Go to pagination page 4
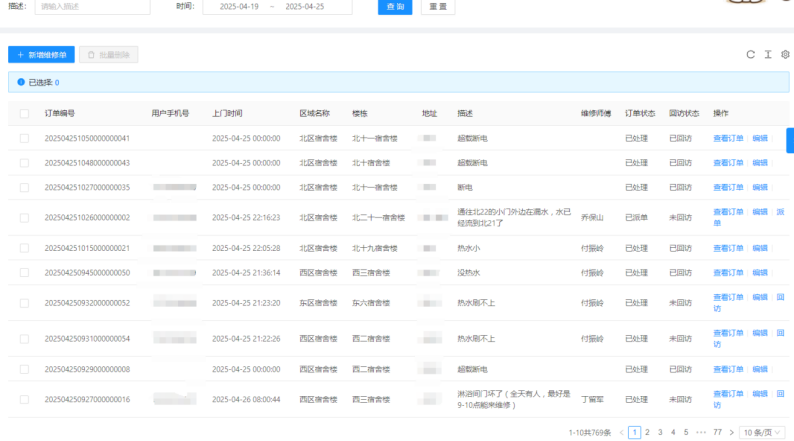The width and height of the screenshot is (794, 441). pos(673,432)
